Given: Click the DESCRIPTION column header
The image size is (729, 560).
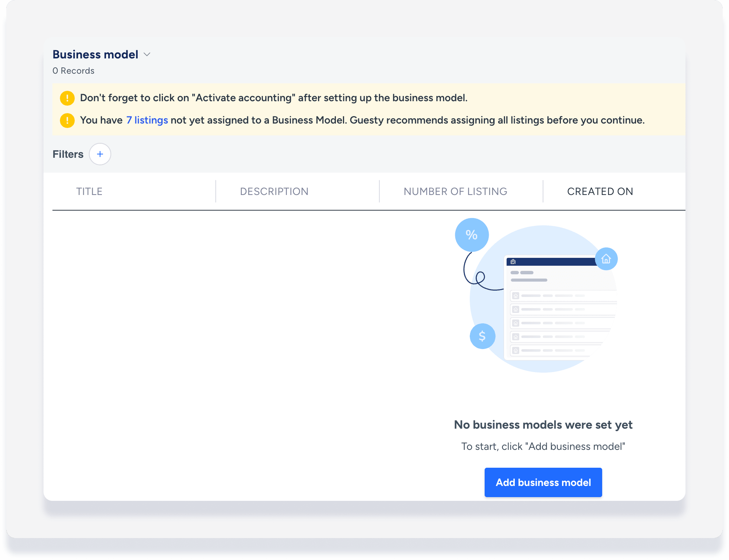Looking at the screenshot, I should coord(274,191).
